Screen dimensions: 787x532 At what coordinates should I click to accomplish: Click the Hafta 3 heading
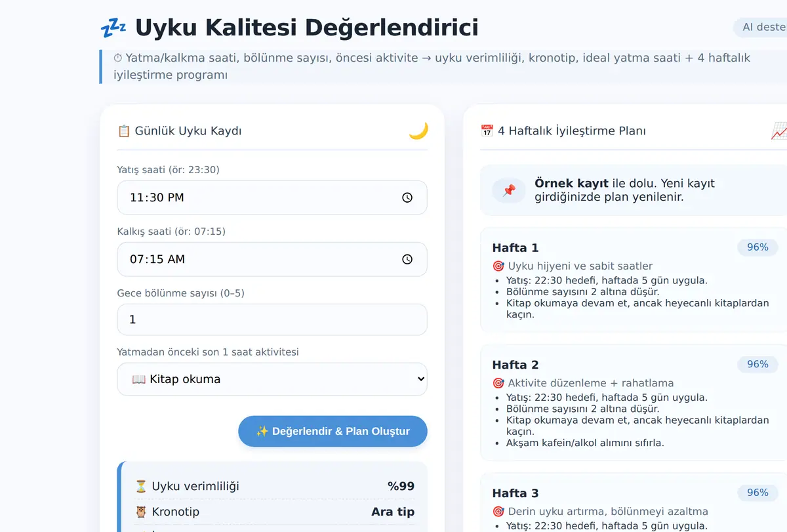[515, 493]
